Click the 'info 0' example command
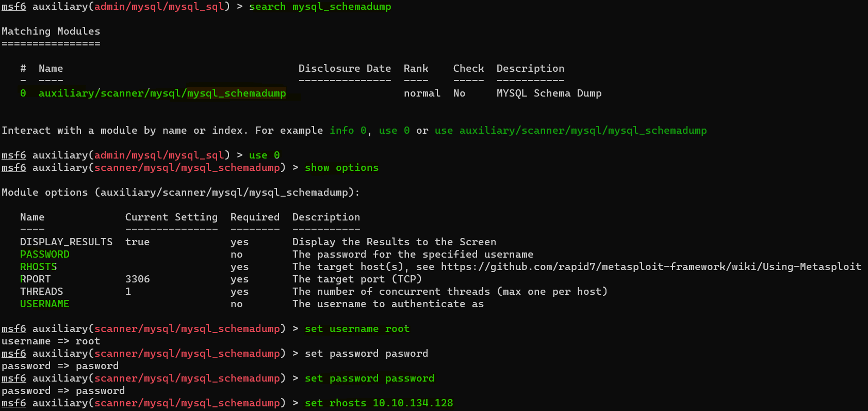Viewport: 868px width, 411px height. (x=348, y=131)
